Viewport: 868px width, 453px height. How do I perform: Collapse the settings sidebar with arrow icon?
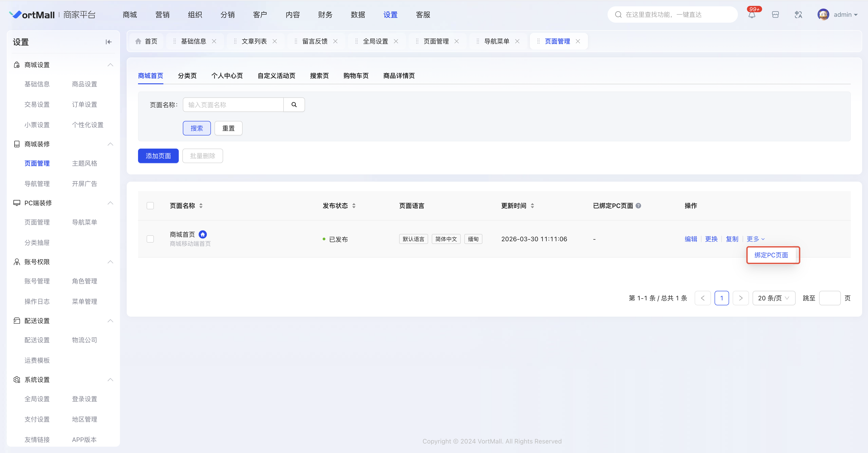(x=109, y=42)
